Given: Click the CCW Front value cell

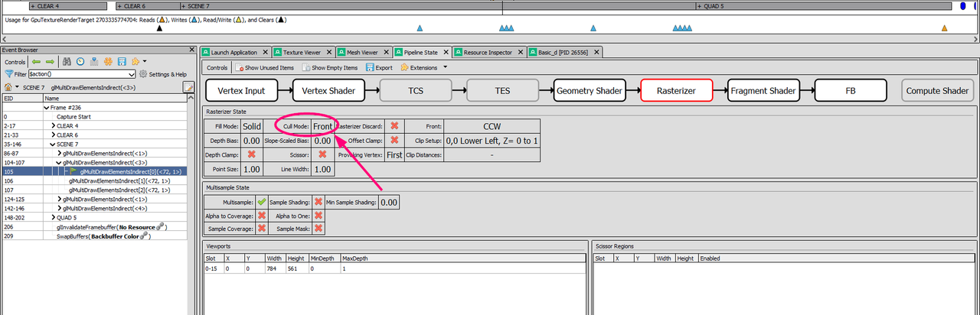Looking at the screenshot, I should tap(492, 126).
